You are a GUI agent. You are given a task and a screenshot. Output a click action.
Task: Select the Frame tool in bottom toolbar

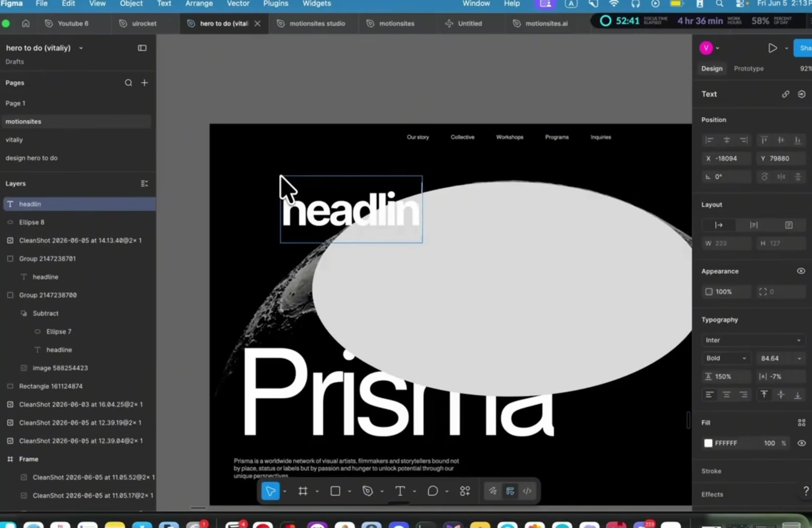coord(303,491)
